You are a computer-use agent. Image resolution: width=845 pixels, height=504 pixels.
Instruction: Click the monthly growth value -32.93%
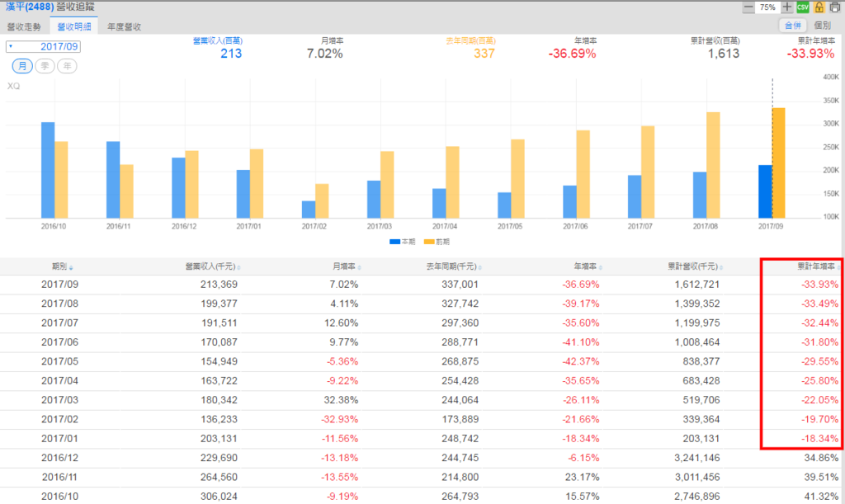[340, 420]
